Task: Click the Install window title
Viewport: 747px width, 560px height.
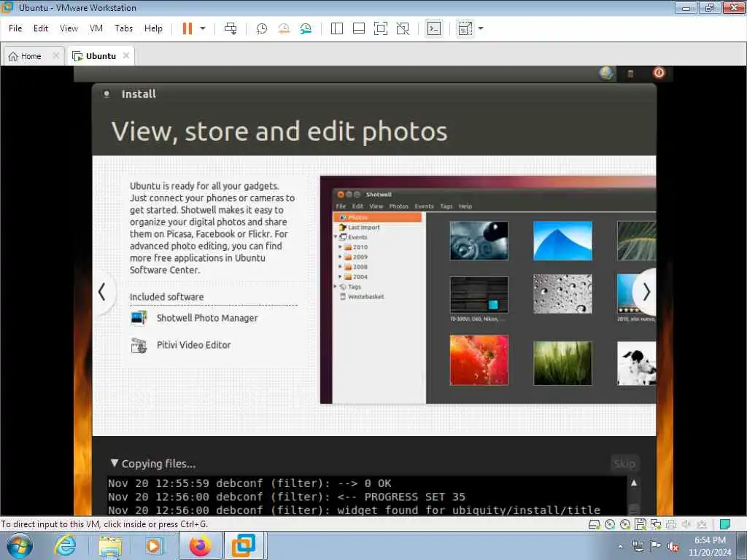Action: coord(139,94)
